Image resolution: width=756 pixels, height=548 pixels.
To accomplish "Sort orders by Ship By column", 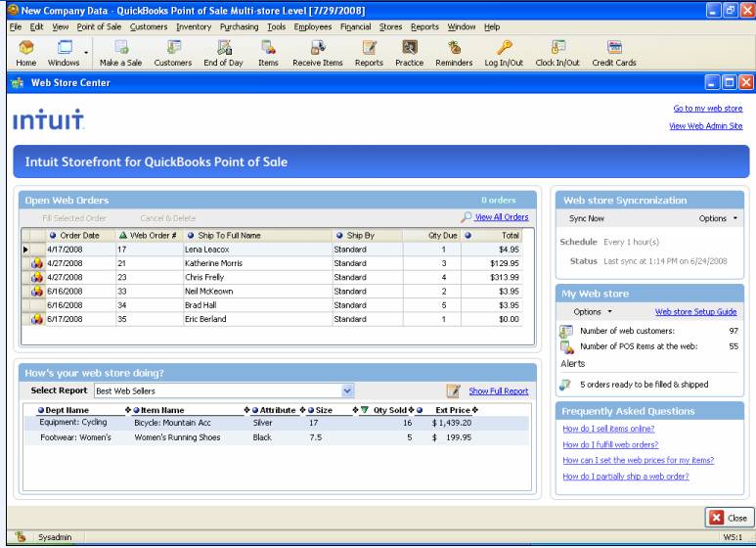I will coord(367,236).
